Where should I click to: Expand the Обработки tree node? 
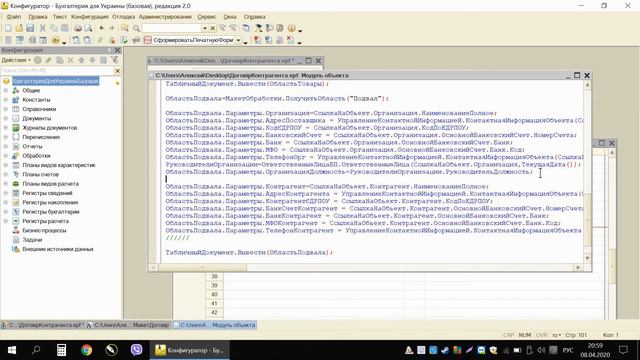[x=6, y=156]
